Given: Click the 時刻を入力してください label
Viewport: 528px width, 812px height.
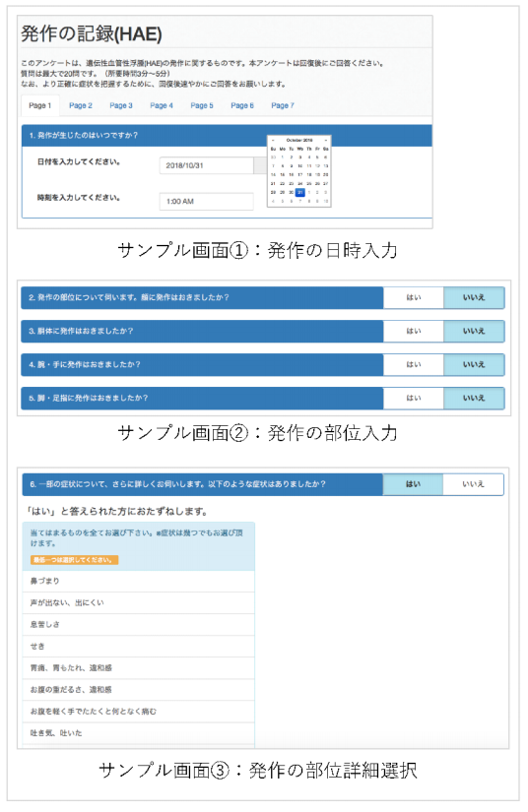Looking at the screenshot, I should pyautogui.click(x=79, y=197).
